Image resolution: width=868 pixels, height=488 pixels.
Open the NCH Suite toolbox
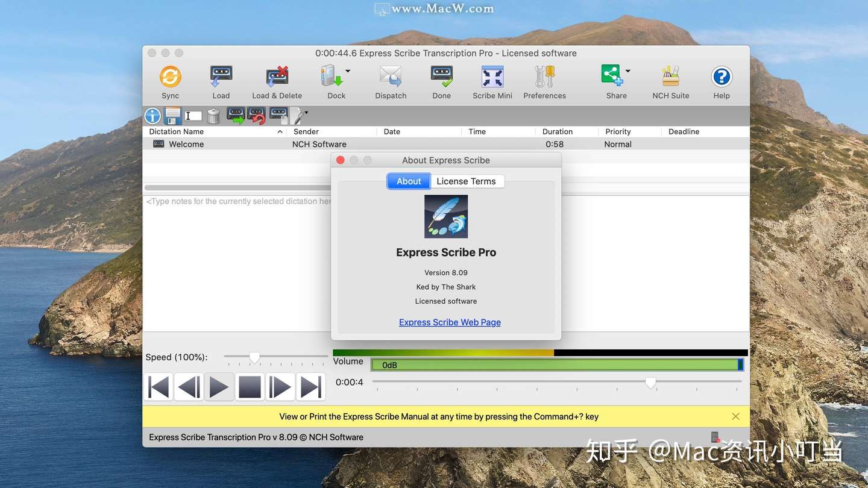click(x=671, y=77)
